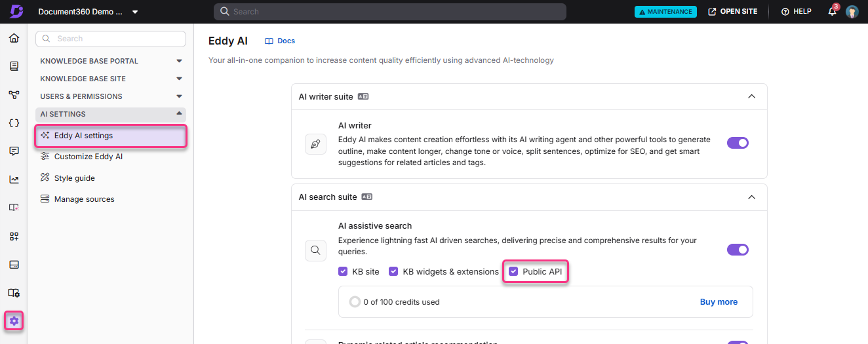Screen dimensions: 868x344
Task: Click the AI assistive search heading text
Action: [x=375, y=225]
